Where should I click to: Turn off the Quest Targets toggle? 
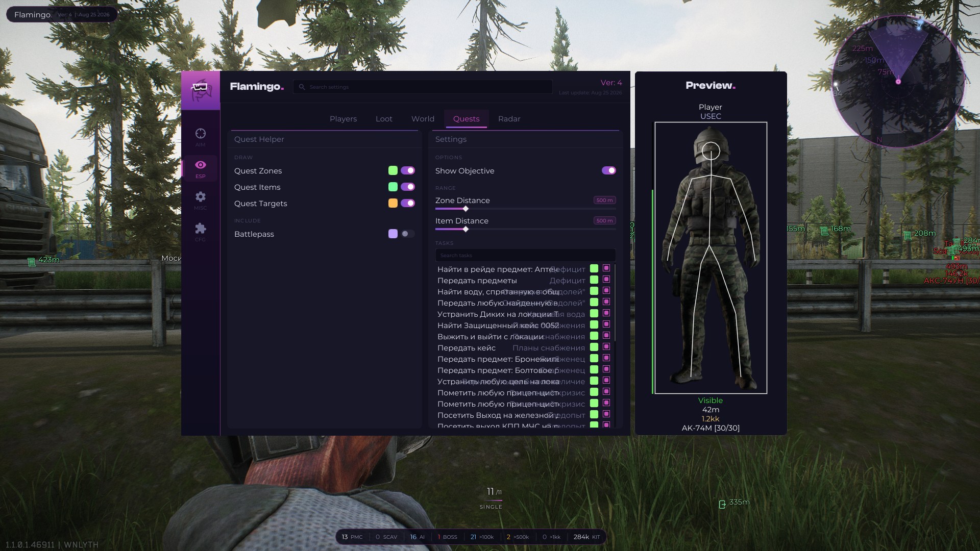click(x=407, y=204)
